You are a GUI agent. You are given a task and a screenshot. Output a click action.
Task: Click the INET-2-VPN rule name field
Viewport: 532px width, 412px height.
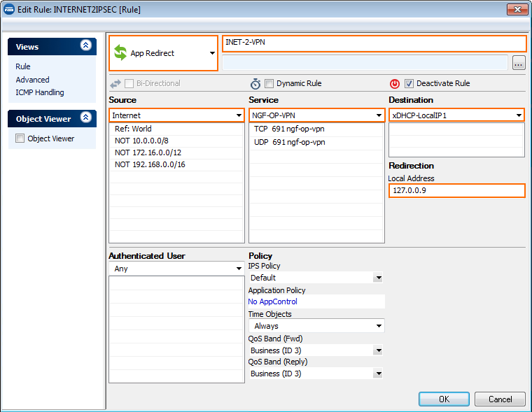point(374,43)
